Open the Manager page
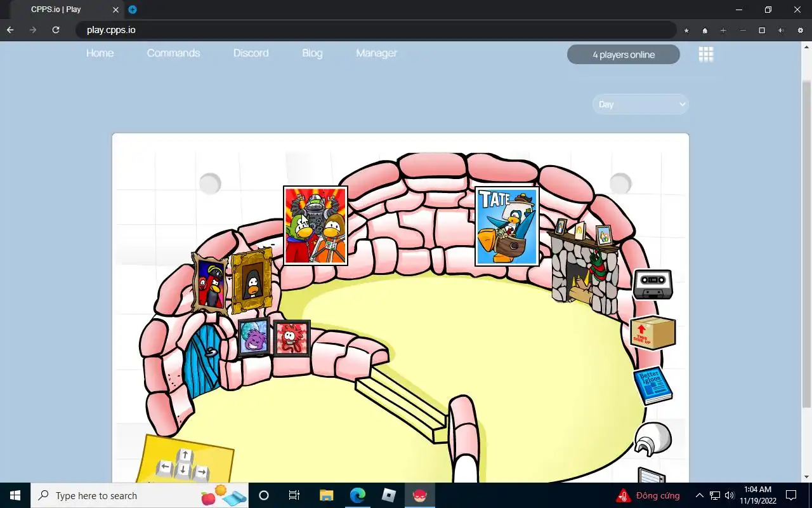This screenshot has height=508, width=812. click(x=376, y=53)
